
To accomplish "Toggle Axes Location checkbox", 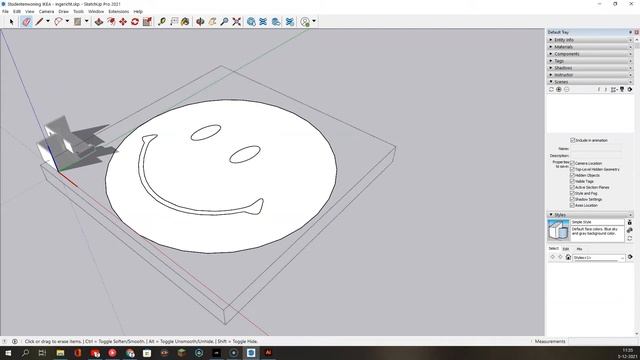I will coord(572,205).
